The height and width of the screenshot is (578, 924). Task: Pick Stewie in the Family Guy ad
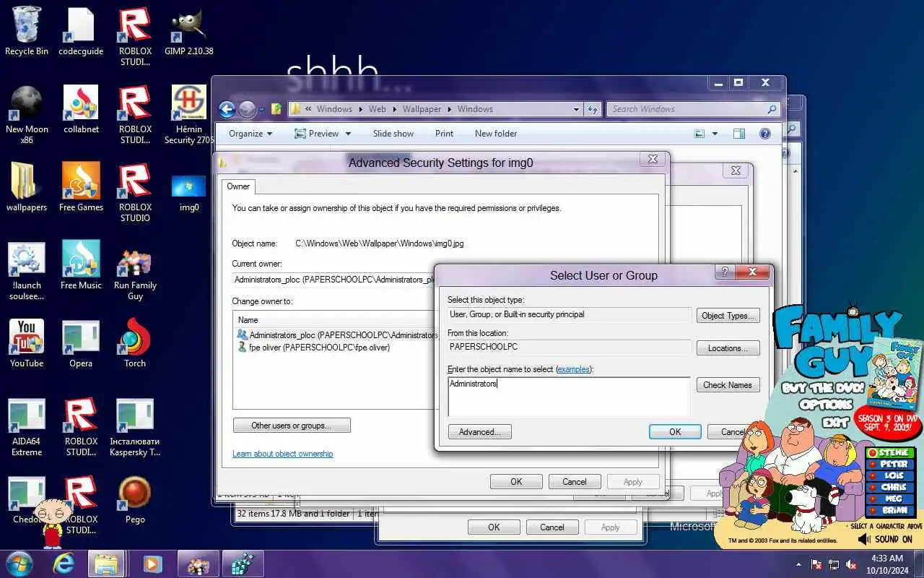tap(891, 453)
